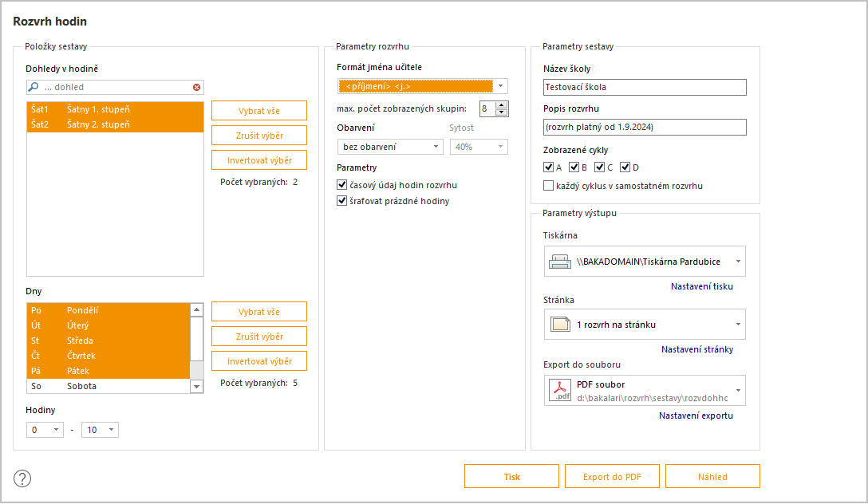
Task: Click Vybrat vše for Dohledy list
Action: pyautogui.click(x=259, y=111)
